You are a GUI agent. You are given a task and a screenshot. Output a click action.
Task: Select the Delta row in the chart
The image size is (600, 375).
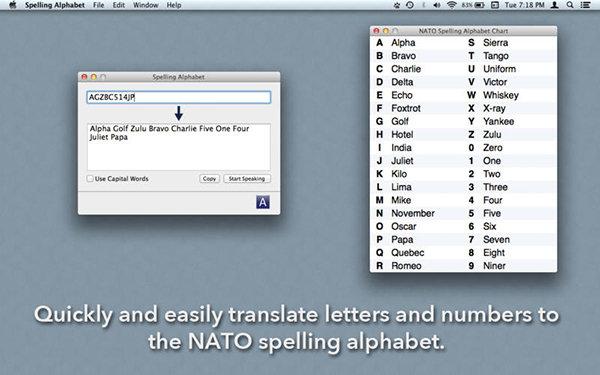(417, 82)
